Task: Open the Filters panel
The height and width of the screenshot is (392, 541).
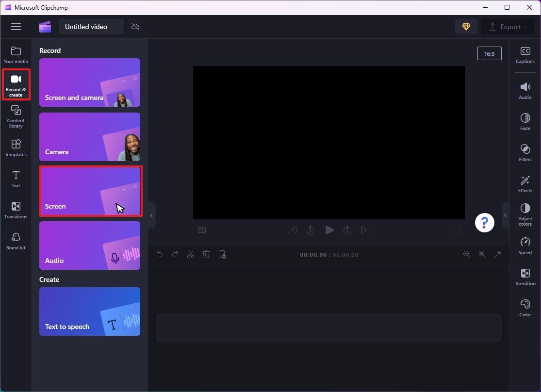Action: pos(525,152)
